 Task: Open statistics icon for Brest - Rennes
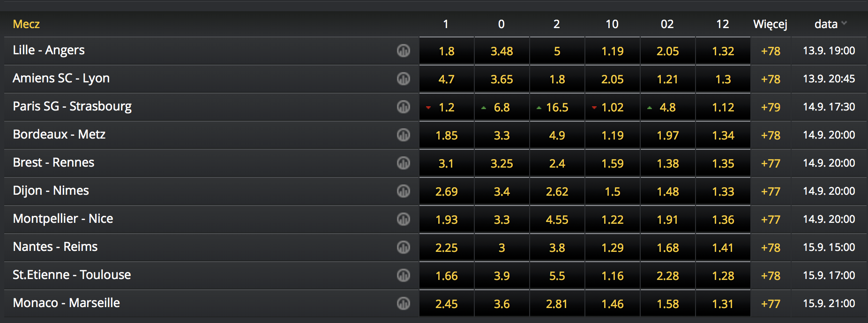pyautogui.click(x=404, y=163)
